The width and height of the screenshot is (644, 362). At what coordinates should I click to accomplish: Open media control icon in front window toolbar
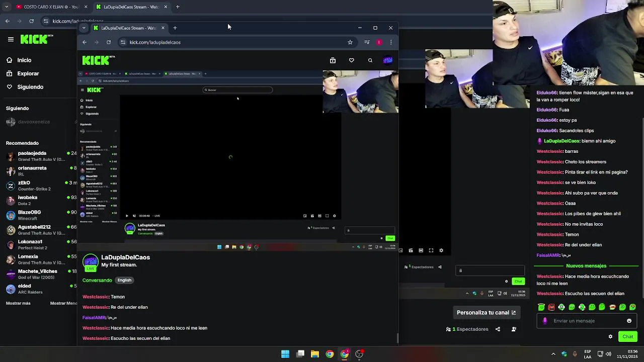pyautogui.click(x=367, y=42)
